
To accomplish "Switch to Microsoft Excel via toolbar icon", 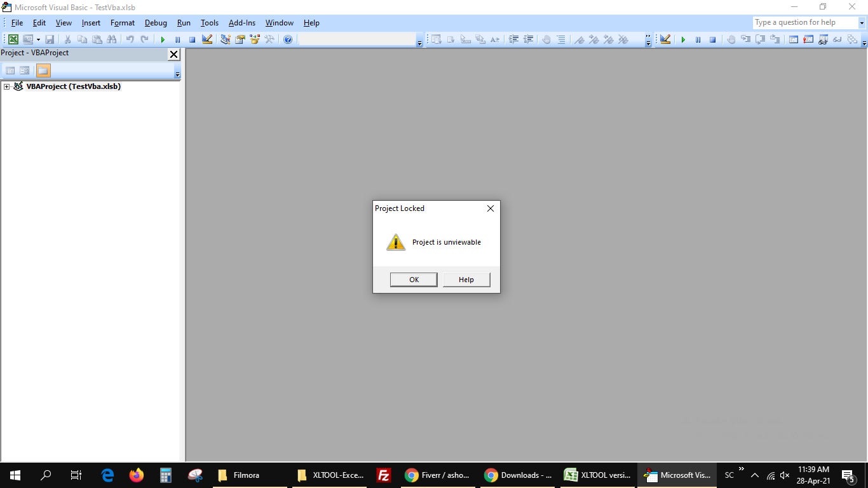I will (x=13, y=39).
